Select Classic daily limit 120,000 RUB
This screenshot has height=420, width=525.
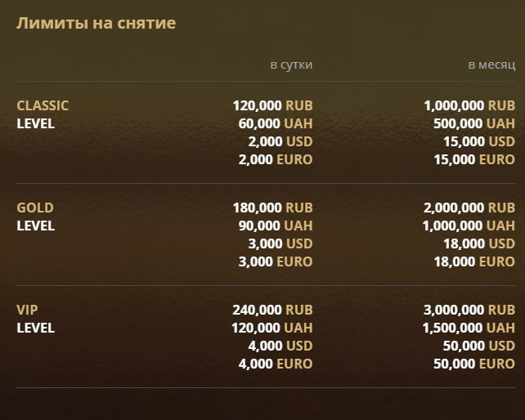272,105
